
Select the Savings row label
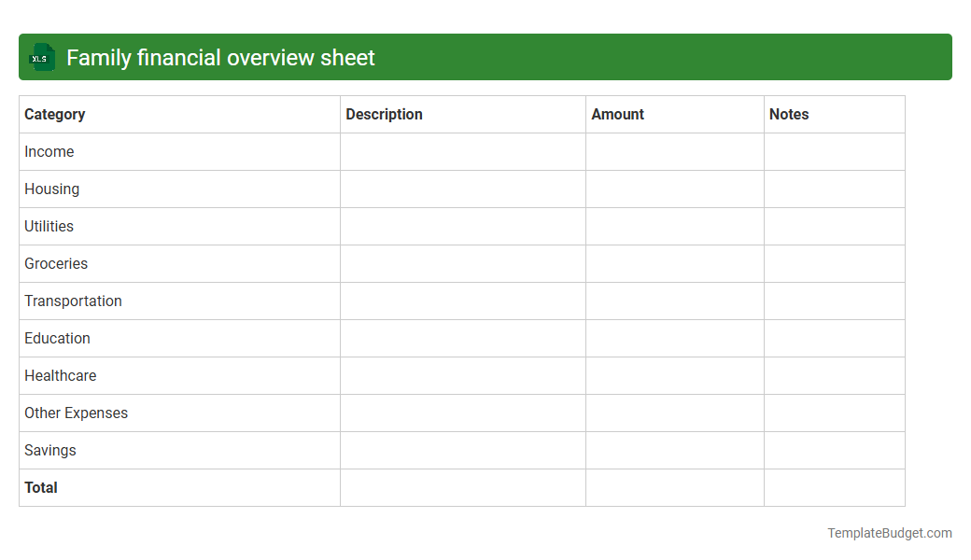pyautogui.click(x=49, y=450)
